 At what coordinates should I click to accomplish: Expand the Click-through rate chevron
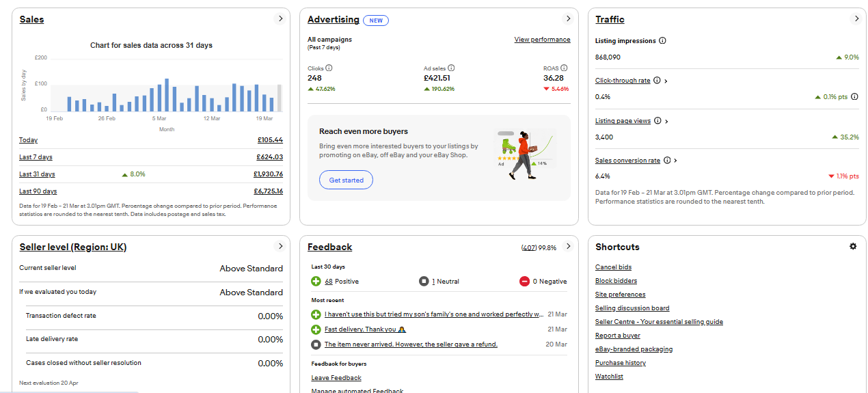(x=666, y=81)
